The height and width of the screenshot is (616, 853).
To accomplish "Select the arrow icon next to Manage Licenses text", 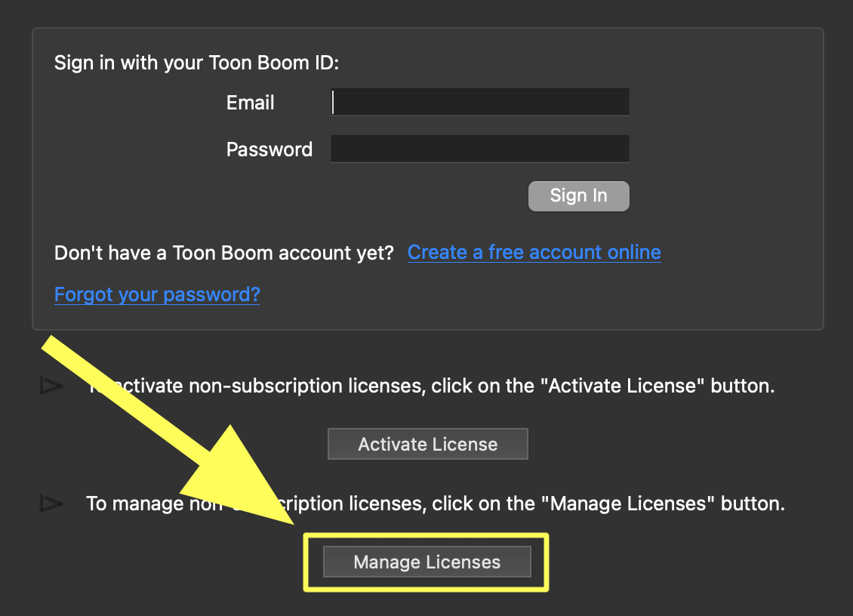I will point(51,503).
